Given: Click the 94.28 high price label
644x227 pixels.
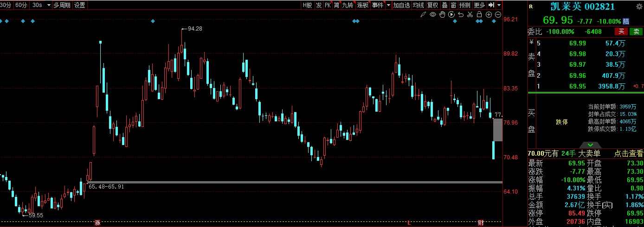Looking at the screenshot, I should [195, 29].
